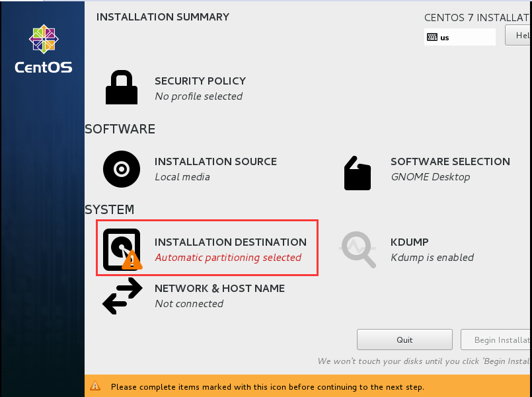Click 'Automatic partitioning selected' red text
This screenshot has width=532, height=397.
228,258
